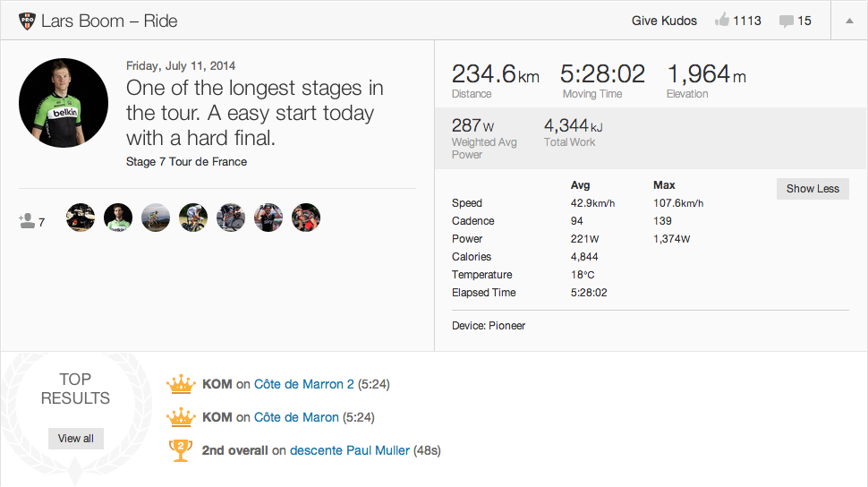
Task: Collapse the stats with Show Less
Action: pos(813,189)
